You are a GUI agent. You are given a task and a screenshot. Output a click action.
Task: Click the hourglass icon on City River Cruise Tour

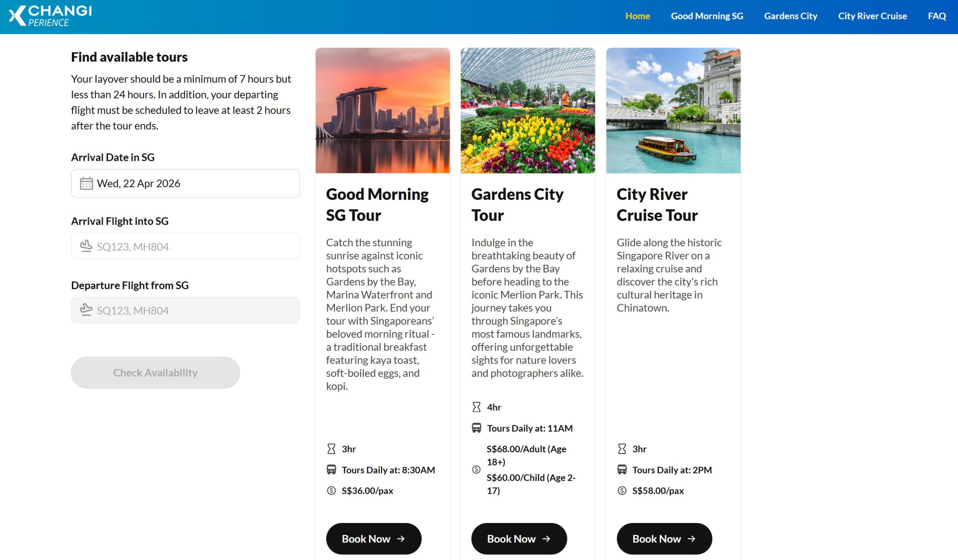point(621,449)
